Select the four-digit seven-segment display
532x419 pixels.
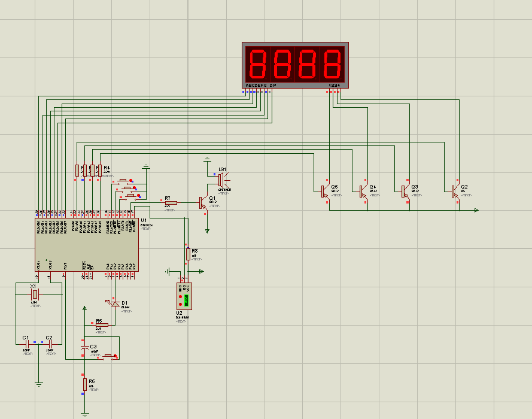pyautogui.click(x=295, y=63)
